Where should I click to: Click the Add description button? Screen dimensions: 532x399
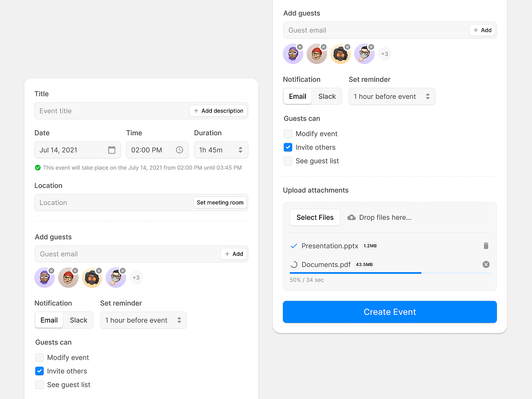pos(219,111)
